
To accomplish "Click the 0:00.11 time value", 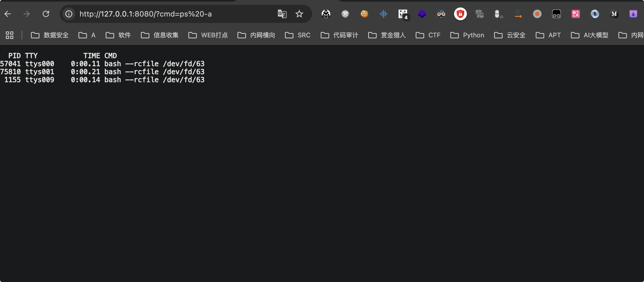I will (86, 64).
